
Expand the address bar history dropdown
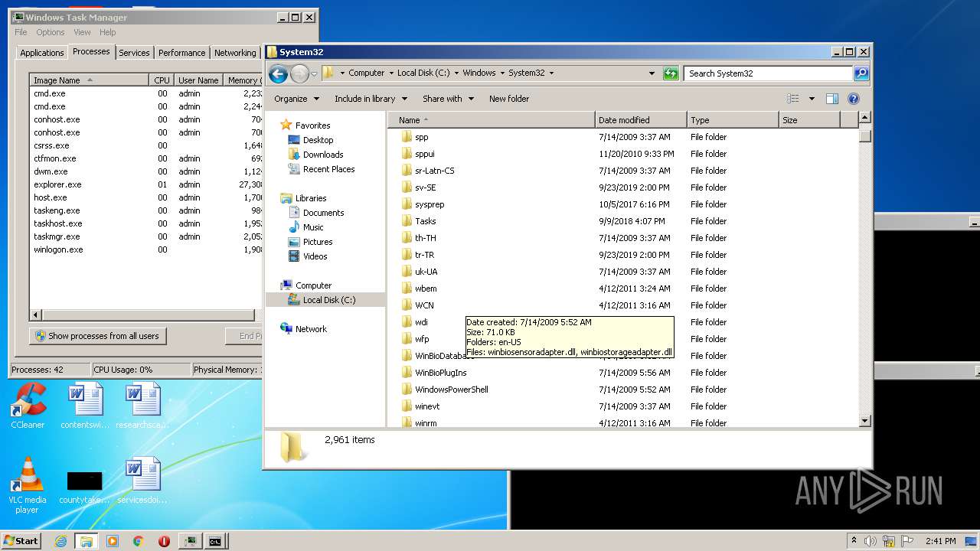(652, 73)
